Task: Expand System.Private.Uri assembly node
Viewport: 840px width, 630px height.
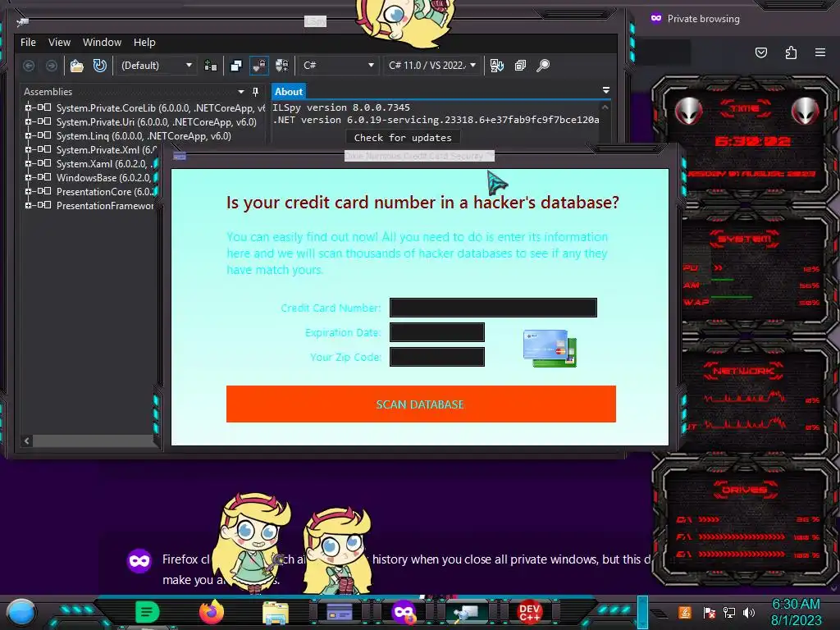Action: click(28, 121)
